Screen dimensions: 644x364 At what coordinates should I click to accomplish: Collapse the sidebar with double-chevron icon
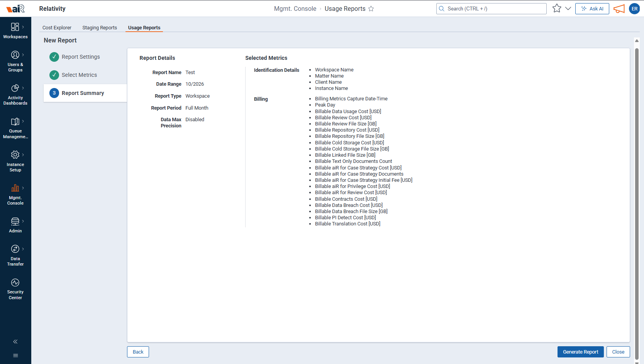click(15, 342)
